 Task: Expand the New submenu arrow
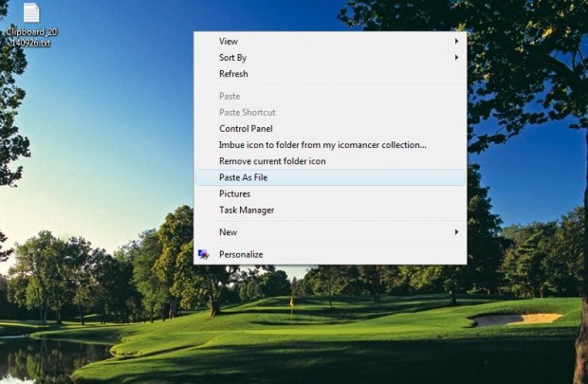(x=456, y=232)
